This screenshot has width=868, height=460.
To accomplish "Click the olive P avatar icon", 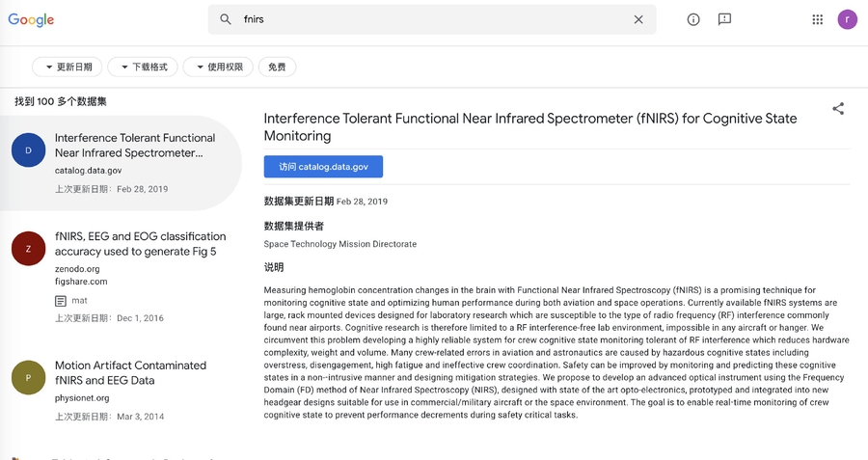I will (28, 377).
